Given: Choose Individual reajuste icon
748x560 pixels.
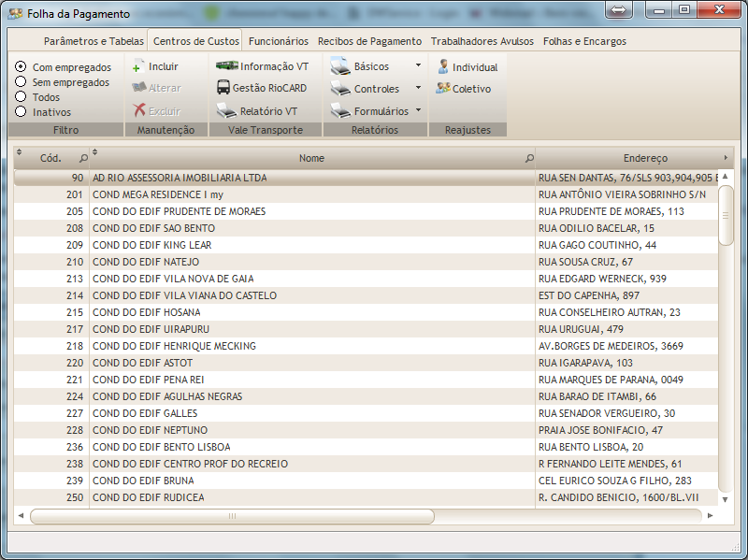Looking at the screenshot, I should click(x=443, y=67).
